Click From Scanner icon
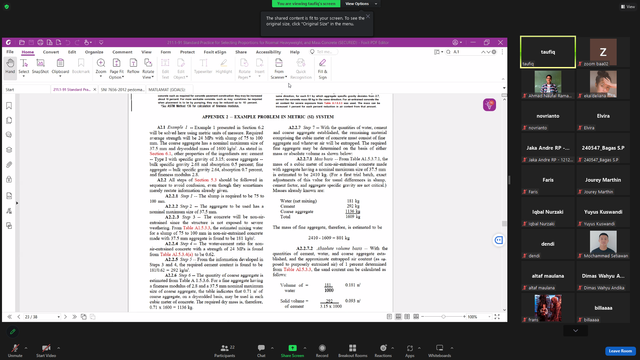Viewport: 640px width, 360px height. [x=279, y=63]
